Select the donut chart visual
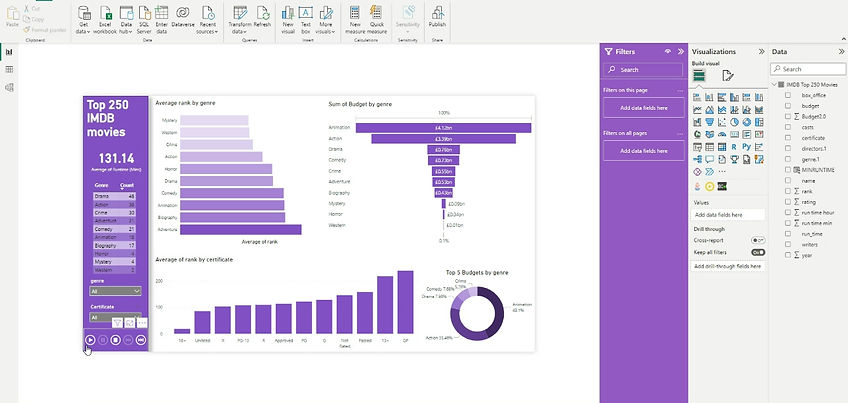This screenshot has width=848, height=403. (x=747, y=122)
